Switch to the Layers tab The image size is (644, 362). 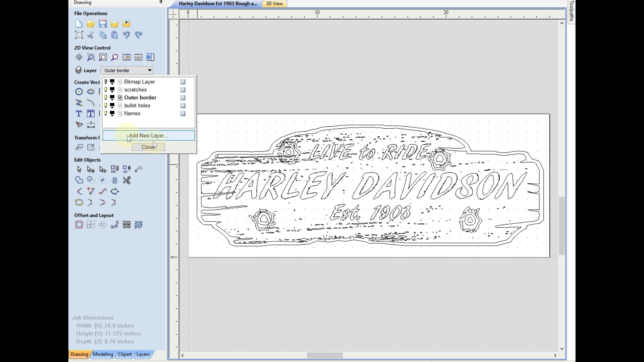point(143,354)
